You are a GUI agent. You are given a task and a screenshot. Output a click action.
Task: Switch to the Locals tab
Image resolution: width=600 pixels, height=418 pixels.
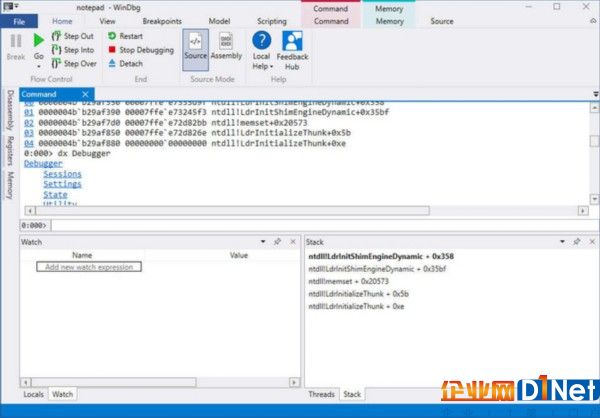[33, 394]
